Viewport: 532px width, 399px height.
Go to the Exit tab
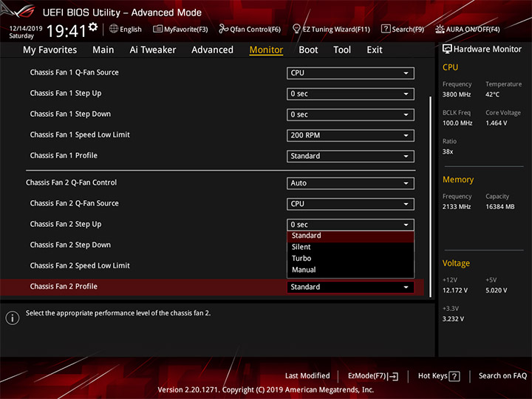pos(374,50)
